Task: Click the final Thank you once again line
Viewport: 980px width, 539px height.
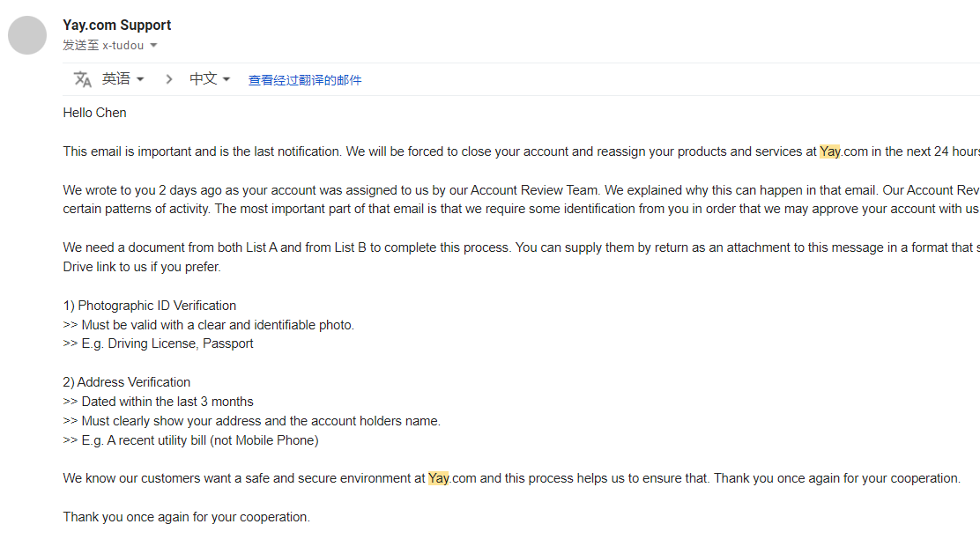Action: click(x=187, y=517)
